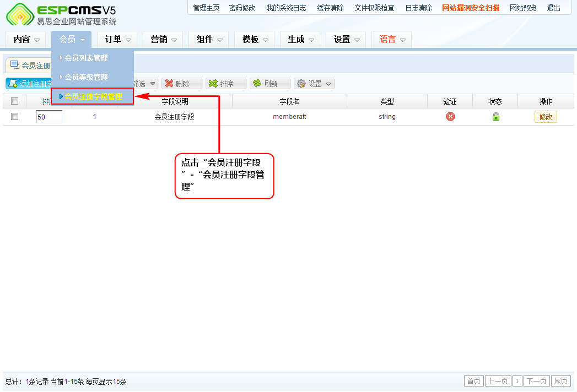Select 会员列表管理 from the menu
This screenshot has width=577, height=392.
pos(87,58)
